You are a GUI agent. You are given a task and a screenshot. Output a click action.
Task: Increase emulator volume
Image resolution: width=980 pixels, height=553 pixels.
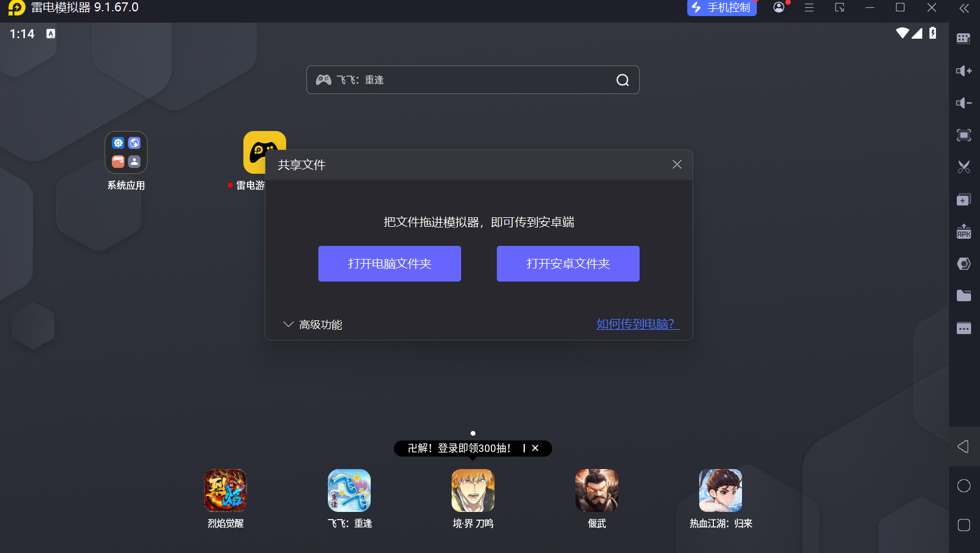pos(964,70)
